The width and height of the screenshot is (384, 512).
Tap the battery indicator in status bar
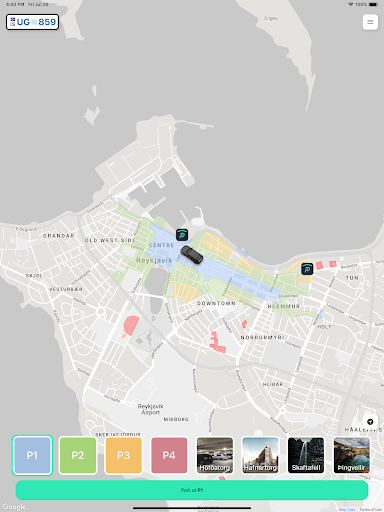(373, 4)
